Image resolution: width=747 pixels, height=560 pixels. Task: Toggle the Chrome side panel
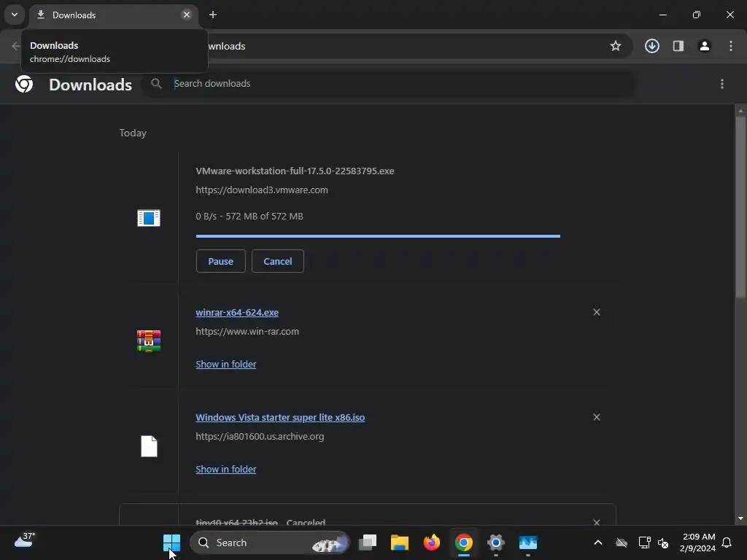(678, 46)
